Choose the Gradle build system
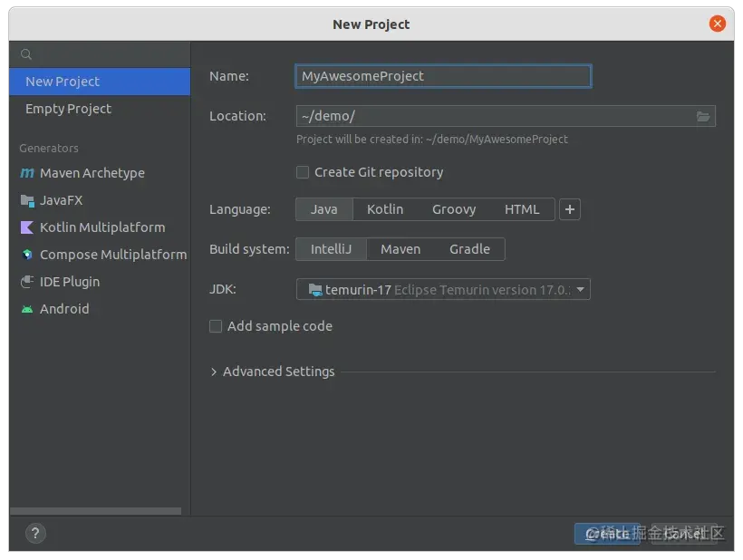This screenshot has width=743, height=560. tap(469, 249)
